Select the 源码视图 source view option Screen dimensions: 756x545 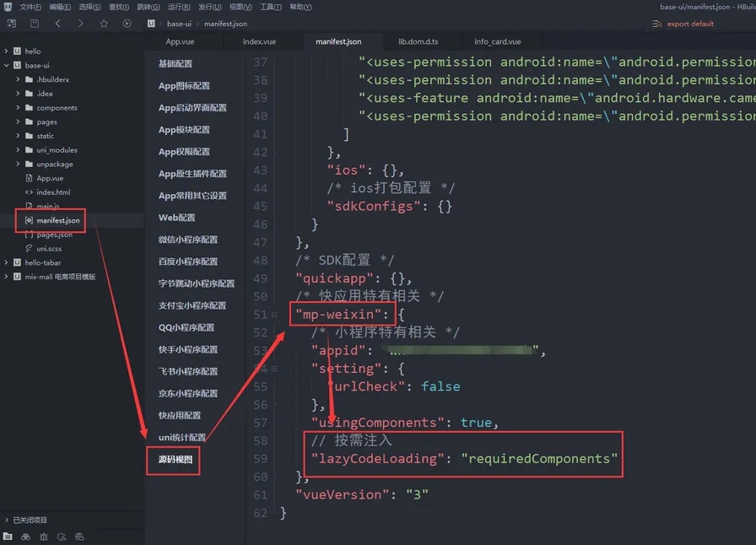tap(175, 460)
